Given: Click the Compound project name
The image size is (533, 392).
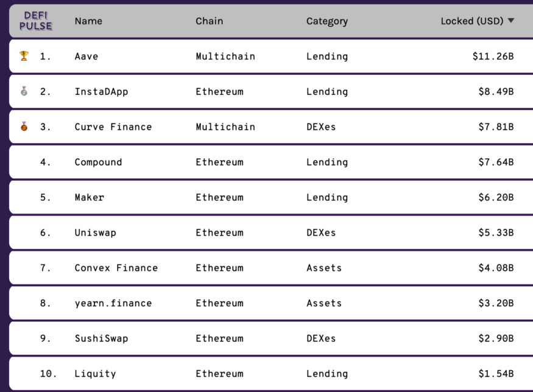Looking at the screenshot, I should click(99, 162).
